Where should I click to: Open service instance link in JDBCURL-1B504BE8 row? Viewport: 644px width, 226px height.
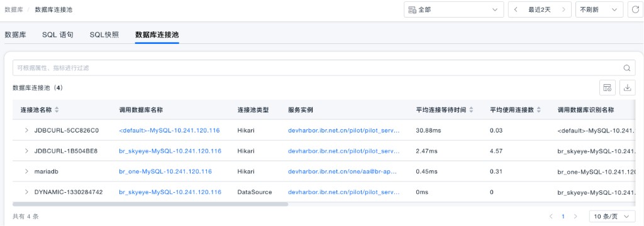[x=344, y=151]
